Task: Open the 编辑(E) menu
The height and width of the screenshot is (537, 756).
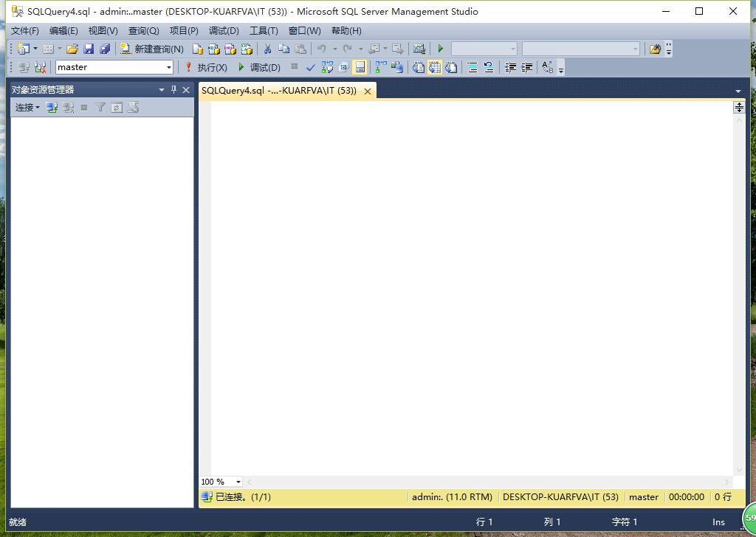Action: [x=63, y=31]
